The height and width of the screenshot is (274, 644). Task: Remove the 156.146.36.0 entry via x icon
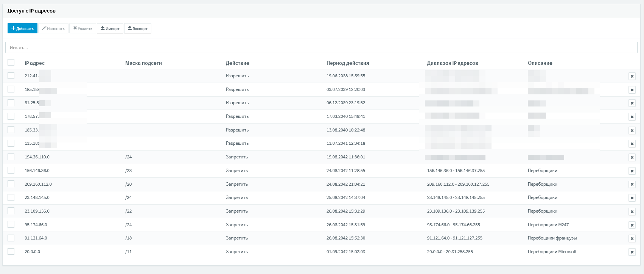coord(632,171)
